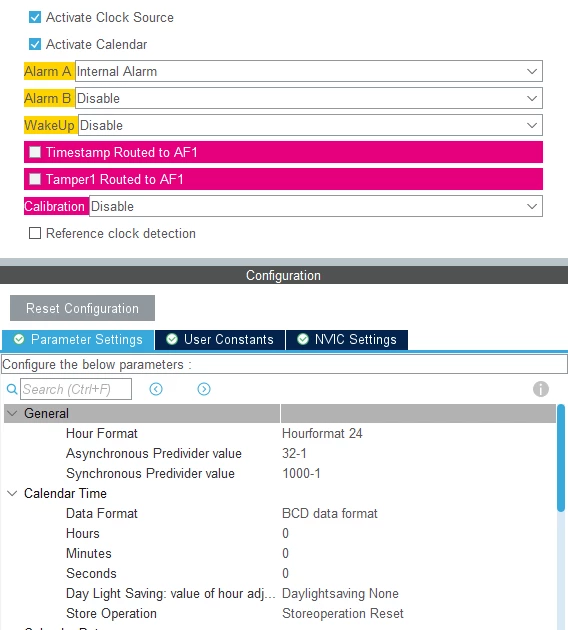Open the Alarm A dropdown
This screenshot has width=568, height=630.
pos(309,71)
